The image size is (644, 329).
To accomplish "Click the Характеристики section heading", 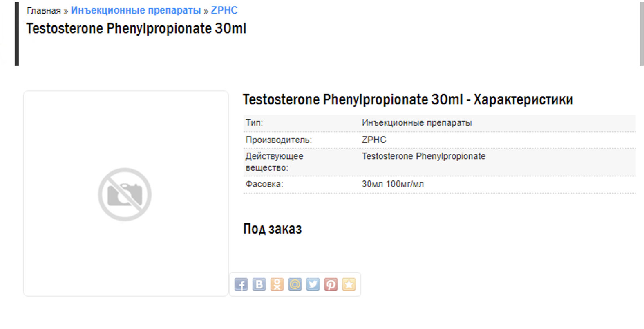I will (408, 99).
